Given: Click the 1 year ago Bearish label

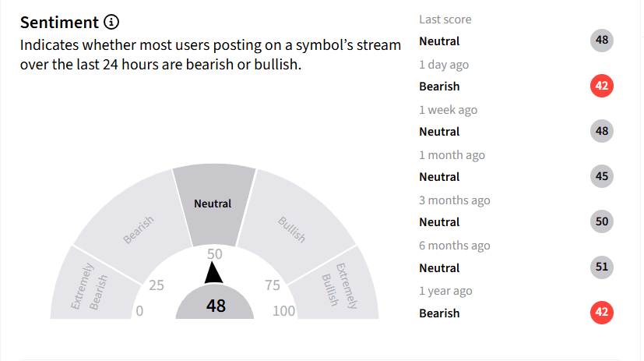Looking at the screenshot, I should (x=439, y=313).
